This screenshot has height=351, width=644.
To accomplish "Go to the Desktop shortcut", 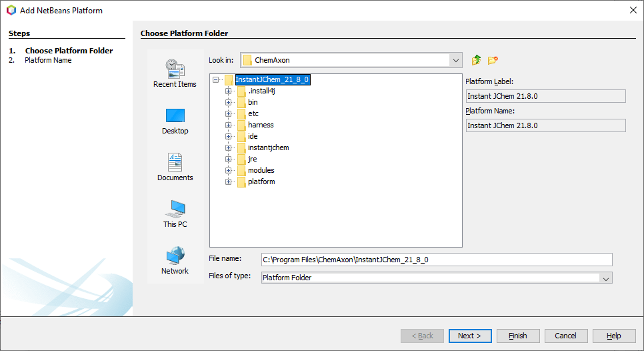I will [x=175, y=120].
